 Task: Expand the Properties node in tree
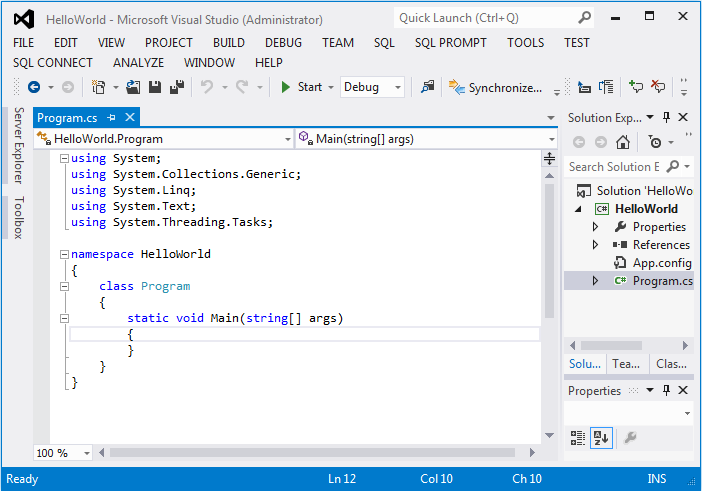595,227
